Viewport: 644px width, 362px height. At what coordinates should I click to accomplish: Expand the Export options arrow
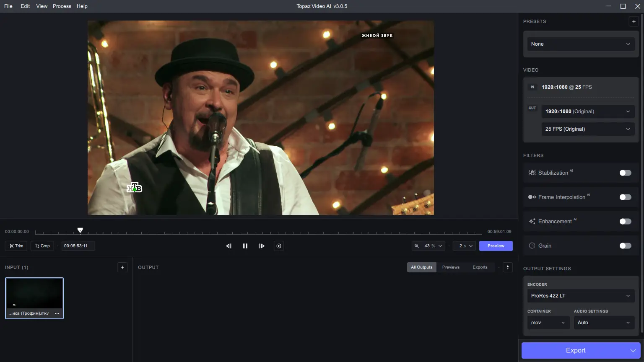(633, 350)
